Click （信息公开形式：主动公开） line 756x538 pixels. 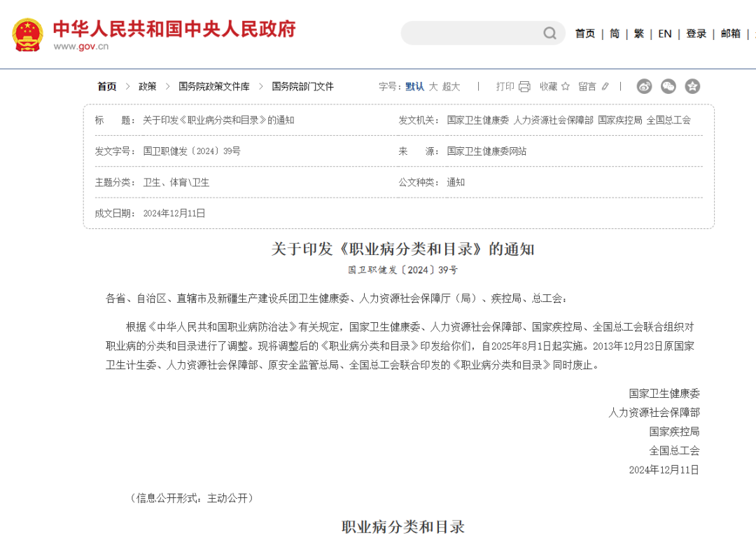coord(191,499)
